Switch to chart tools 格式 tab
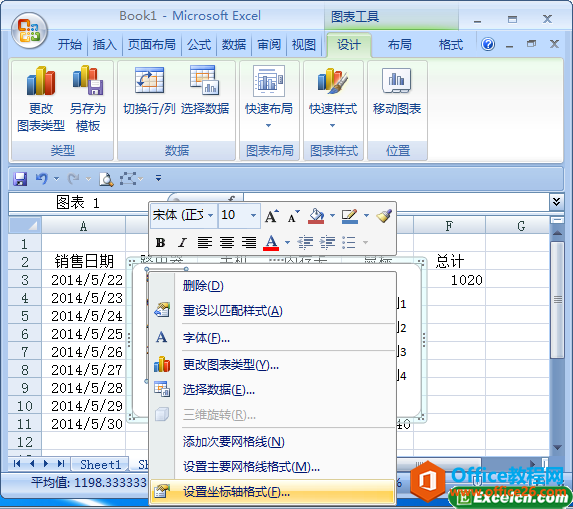 click(x=451, y=45)
